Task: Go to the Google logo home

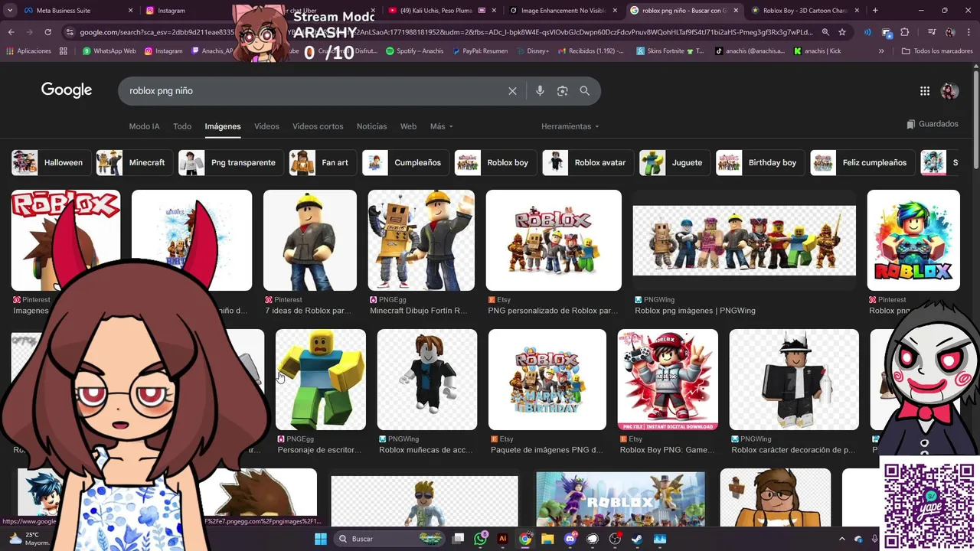Action: (x=67, y=90)
